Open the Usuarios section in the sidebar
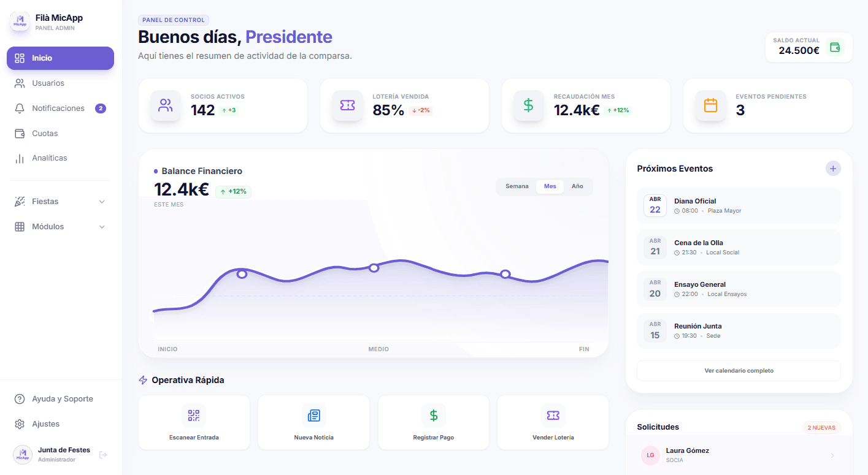The height and width of the screenshot is (475, 868). click(49, 83)
